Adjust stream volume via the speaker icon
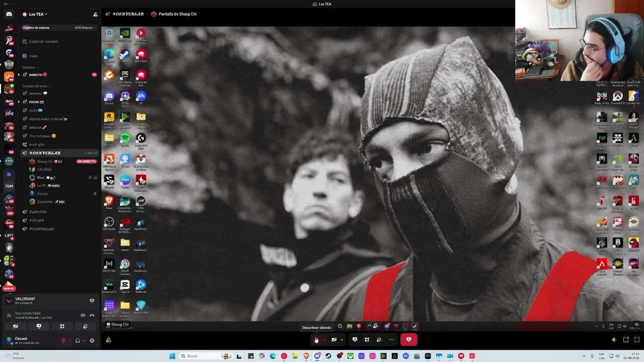Image resolution: width=644 pixels, height=362 pixels. pyautogui.click(x=614, y=340)
